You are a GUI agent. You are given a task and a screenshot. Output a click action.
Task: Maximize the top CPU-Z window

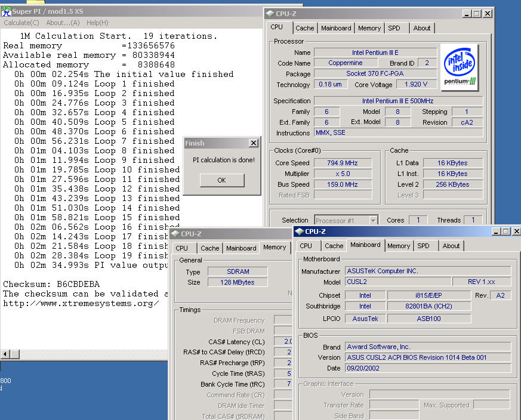pyautogui.click(x=477, y=14)
